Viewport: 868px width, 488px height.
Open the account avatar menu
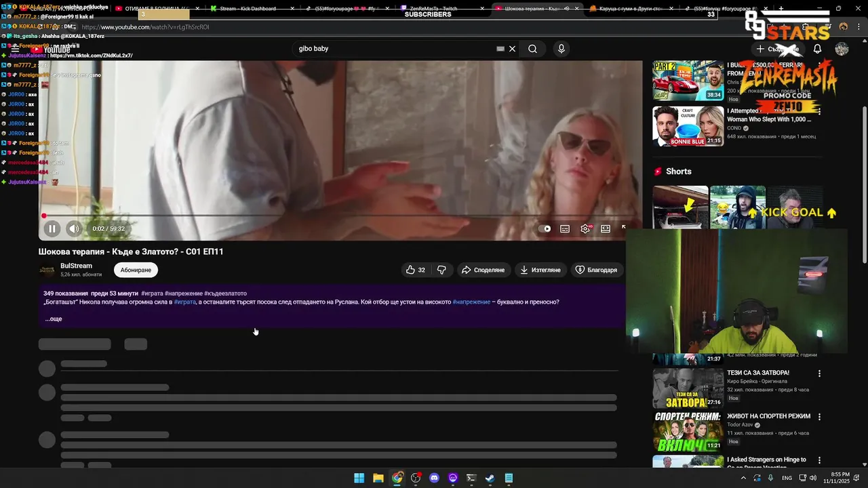coord(842,49)
